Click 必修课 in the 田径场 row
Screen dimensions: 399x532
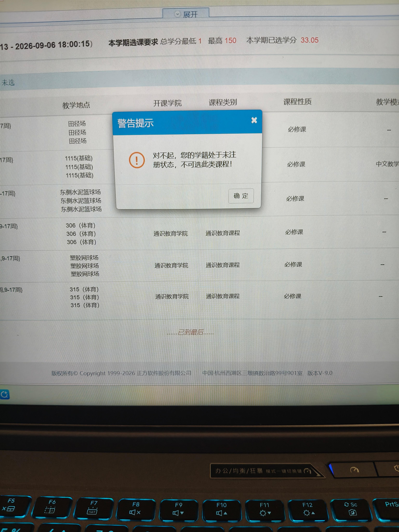[297, 129]
